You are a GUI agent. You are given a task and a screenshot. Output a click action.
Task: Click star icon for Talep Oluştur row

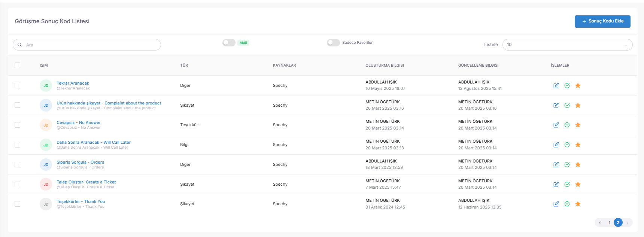click(578, 185)
